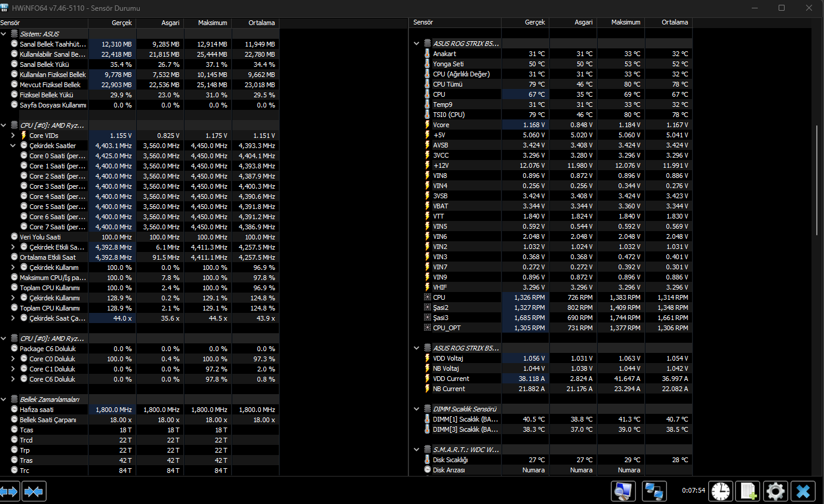Expand the Core C0 Doluluk row
The width and height of the screenshot is (824, 504).
13,359
